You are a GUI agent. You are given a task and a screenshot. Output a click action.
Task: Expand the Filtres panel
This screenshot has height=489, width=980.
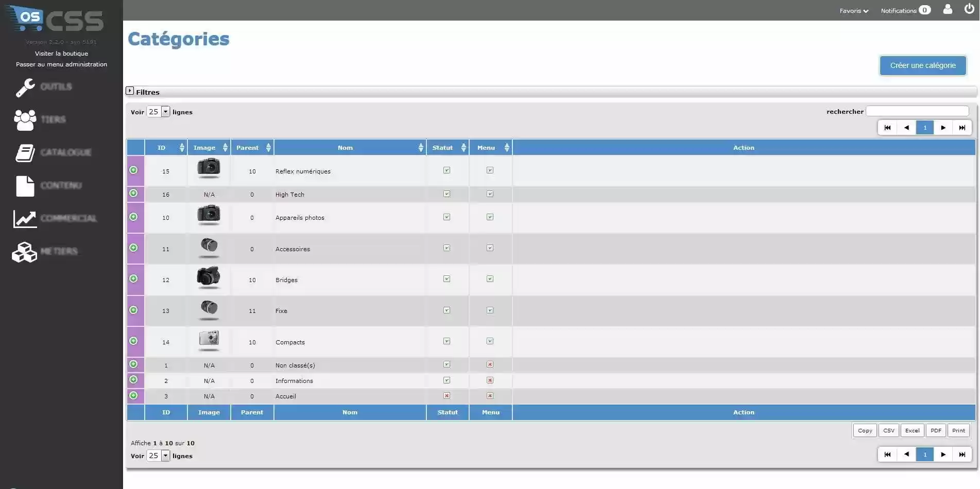click(x=130, y=91)
